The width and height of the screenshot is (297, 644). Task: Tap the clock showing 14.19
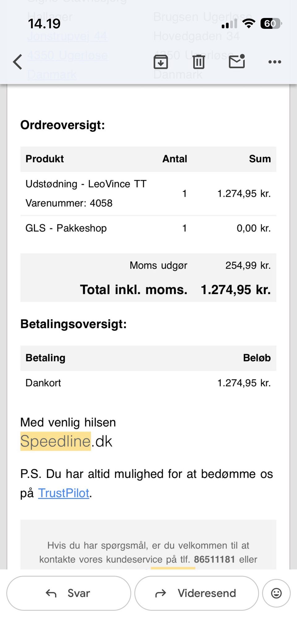coord(44,24)
